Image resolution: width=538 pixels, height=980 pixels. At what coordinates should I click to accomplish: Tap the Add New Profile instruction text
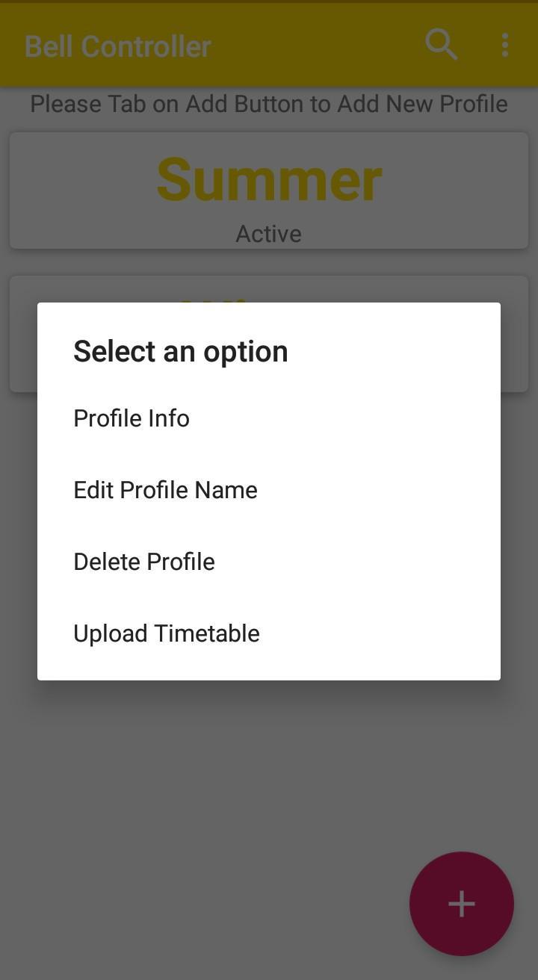click(x=269, y=104)
